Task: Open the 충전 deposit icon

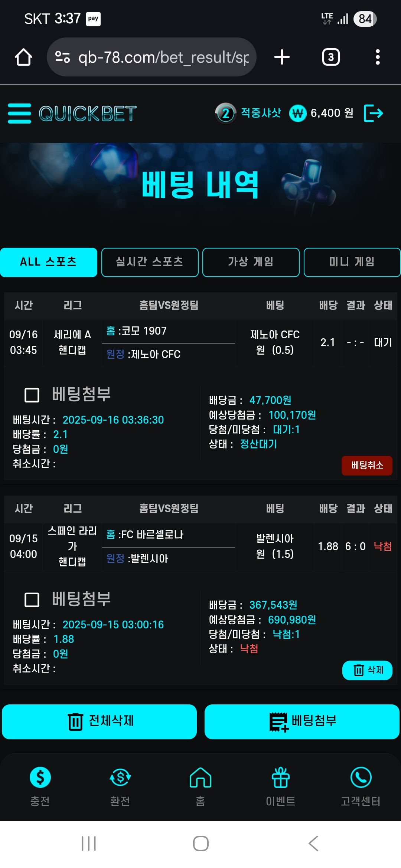Action: (40, 777)
